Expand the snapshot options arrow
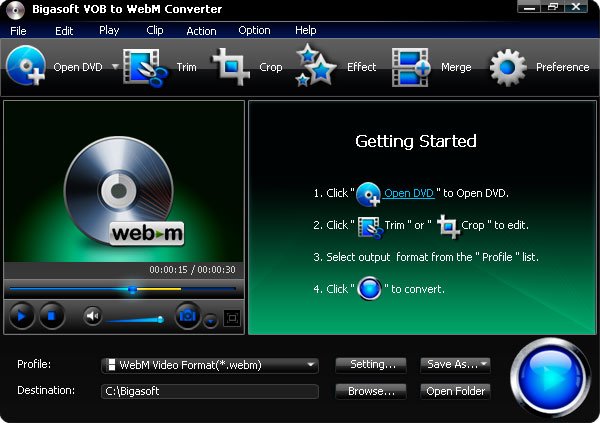This screenshot has width=600, height=423. pyautogui.click(x=210, y=321)
